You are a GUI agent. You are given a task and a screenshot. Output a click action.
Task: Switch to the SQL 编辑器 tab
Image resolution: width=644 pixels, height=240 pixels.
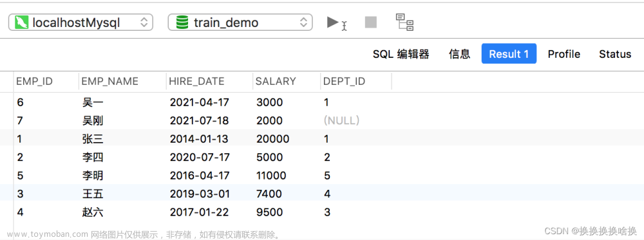coord(401,54)
